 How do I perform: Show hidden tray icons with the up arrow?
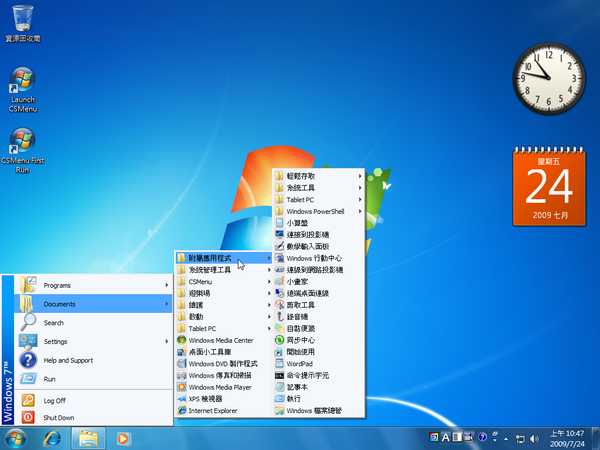[x=506, y=439]
